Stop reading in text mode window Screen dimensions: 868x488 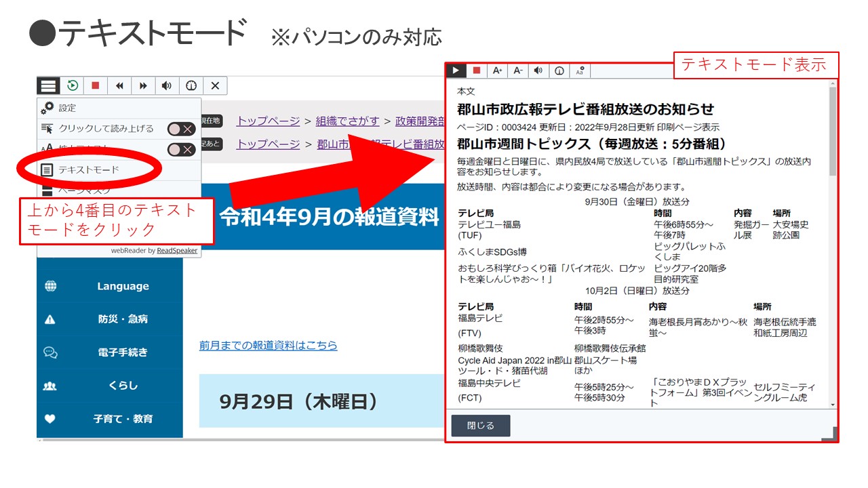[x=477, y=70]
